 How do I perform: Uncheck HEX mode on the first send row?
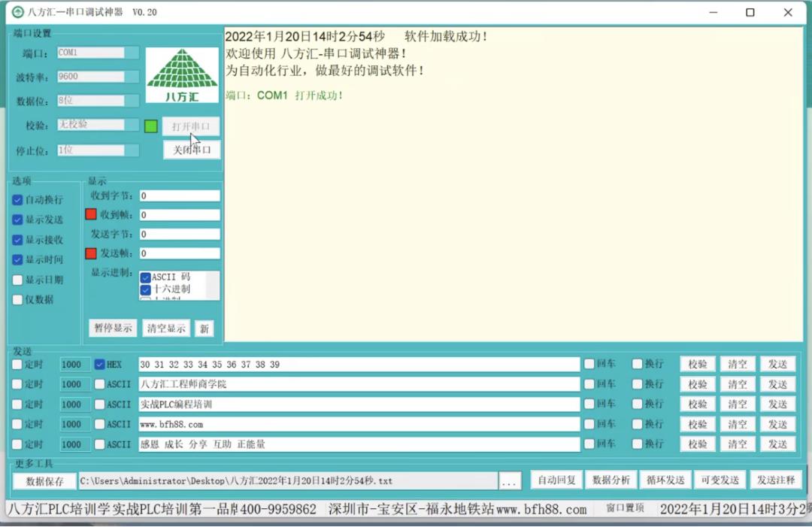tap(101, 364)
